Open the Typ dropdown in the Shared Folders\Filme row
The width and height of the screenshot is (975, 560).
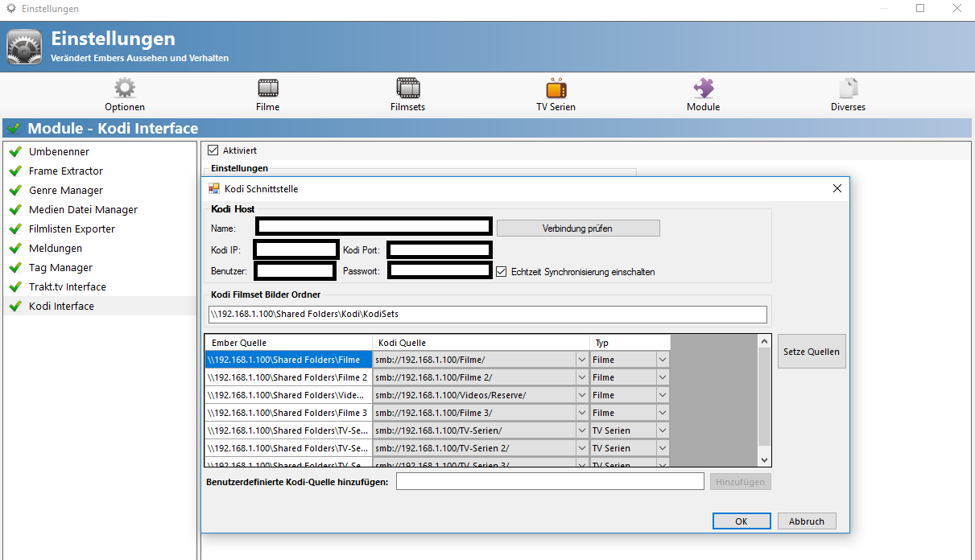[x=663, y=360]
